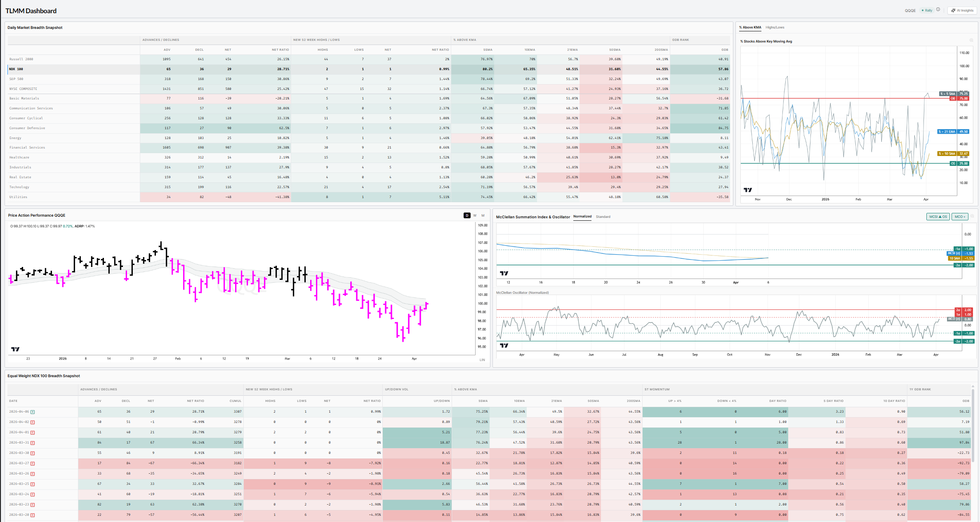Click the zoom icon on % Stocks Above chart

[x=971, y=40]
